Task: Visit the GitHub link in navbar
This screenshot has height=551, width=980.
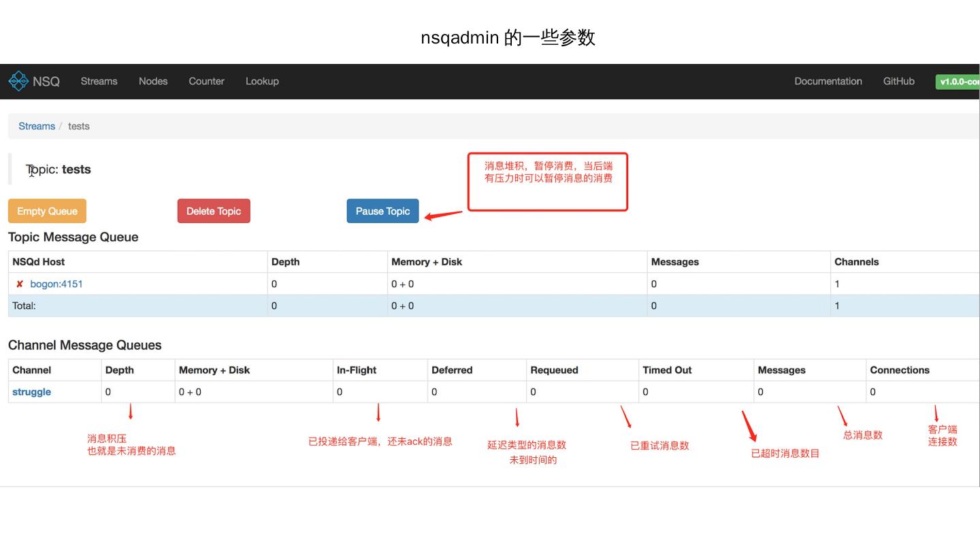Action: pyautogui.click(x=898, y=81)
